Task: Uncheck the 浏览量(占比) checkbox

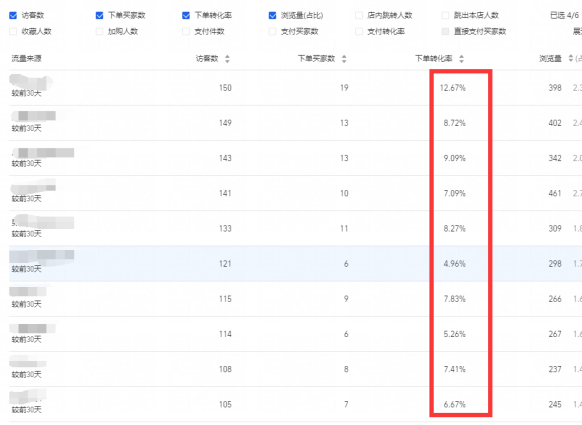Action: point(272,15)
